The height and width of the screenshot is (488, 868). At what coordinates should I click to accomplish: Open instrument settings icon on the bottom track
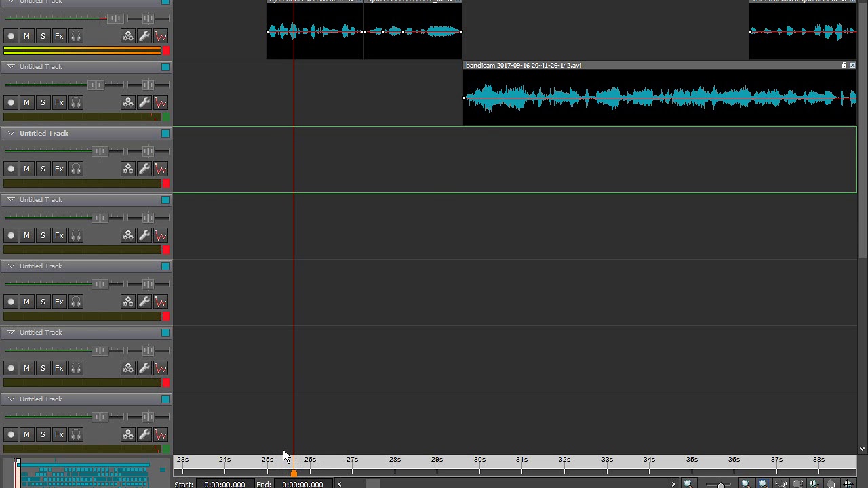point(128,434)
